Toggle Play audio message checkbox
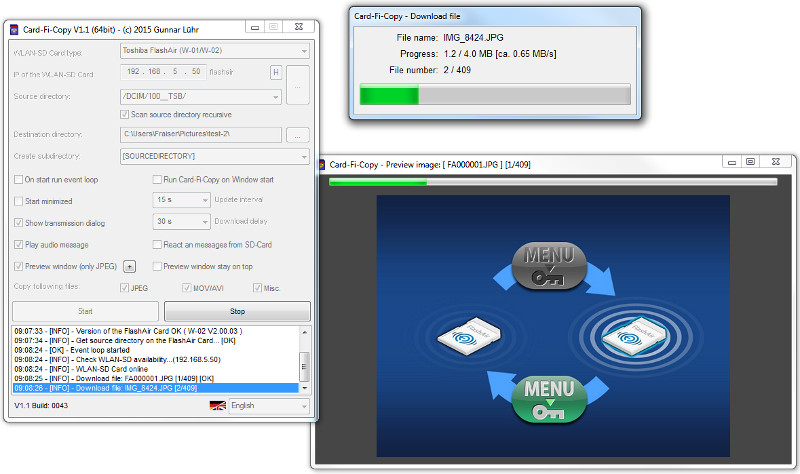Viewport: 800px width, 474px height. pyautogui.click(x=18, y=244)
